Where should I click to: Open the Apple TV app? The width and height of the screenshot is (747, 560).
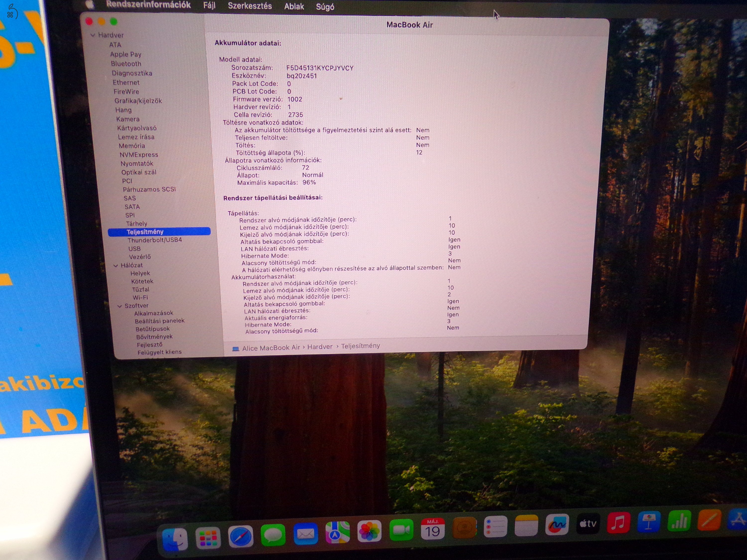pyautogui.click(x=588, y=523)
